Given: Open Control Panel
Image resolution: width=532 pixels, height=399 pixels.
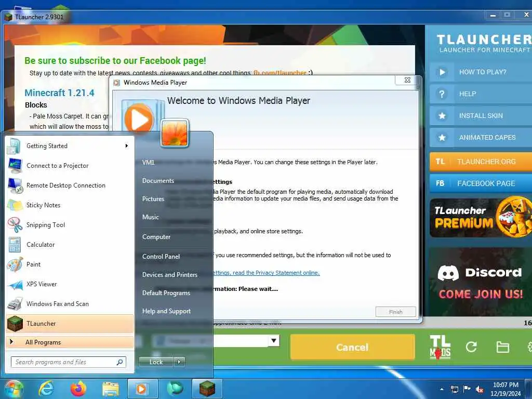Looking at the screenshot, I should tap(161, 257).
